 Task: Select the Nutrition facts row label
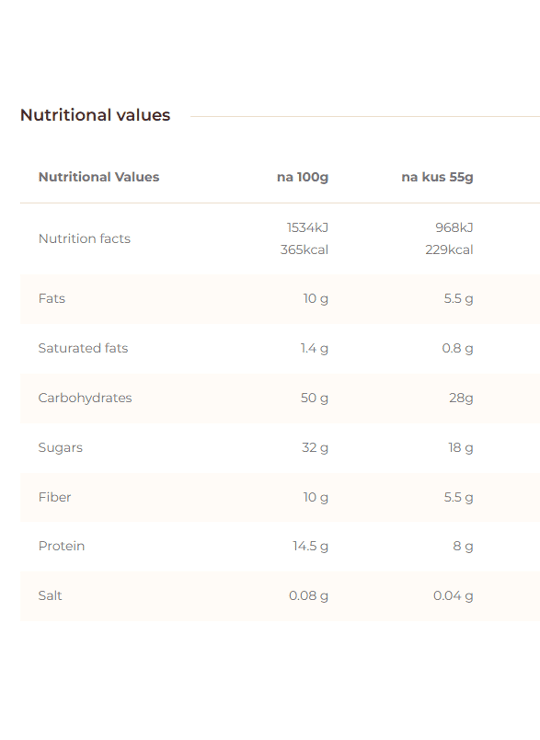tap(84, 239)
